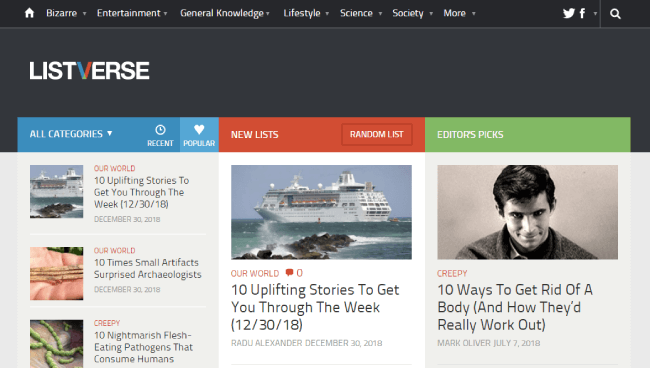Open the More menu item
This screenshot has height=368, width=650.
tap(454, 13)
